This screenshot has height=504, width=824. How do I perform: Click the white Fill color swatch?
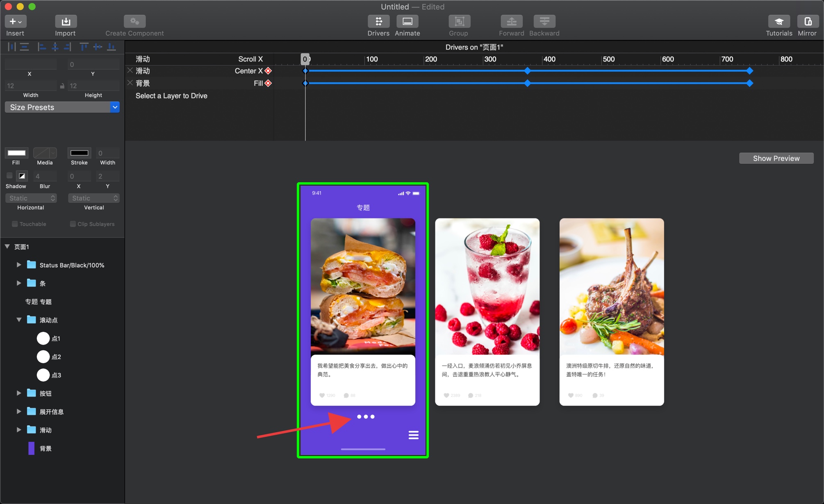[16, 153]
